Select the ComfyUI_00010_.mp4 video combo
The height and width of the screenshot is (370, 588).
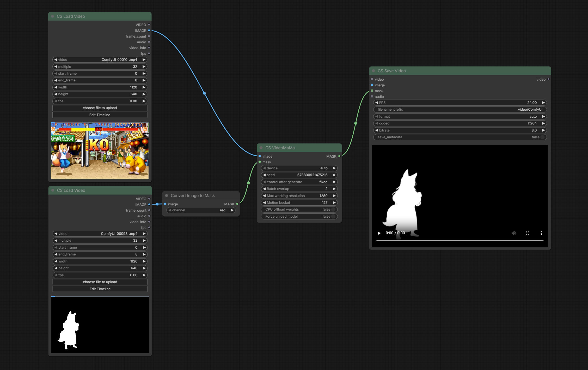point(100,59)
